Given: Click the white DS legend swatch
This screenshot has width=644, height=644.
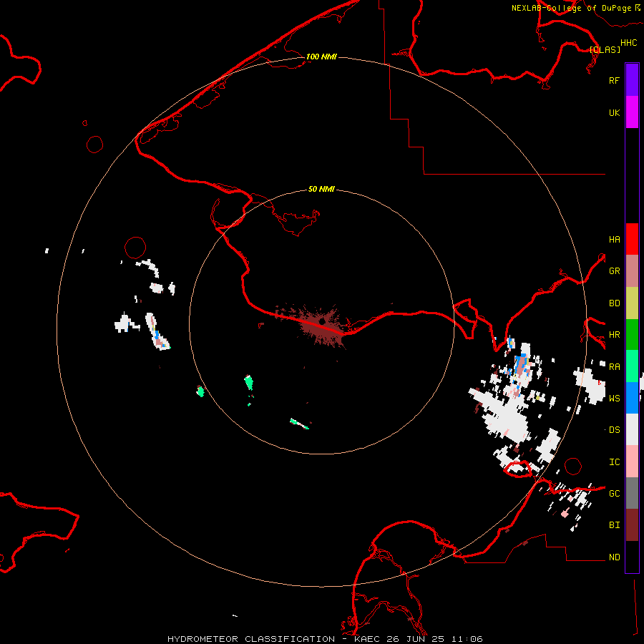Looking at the screenshot, I should click(x=632, y=429).
